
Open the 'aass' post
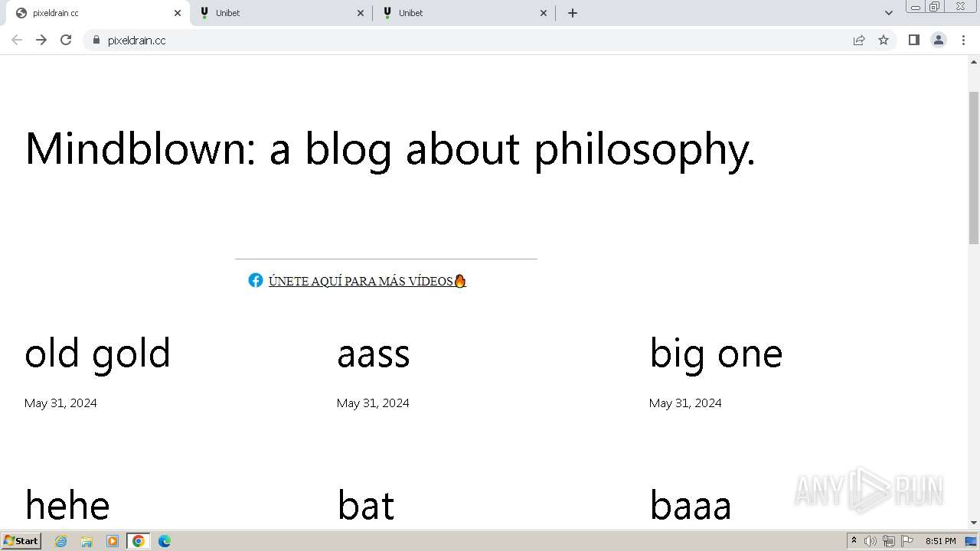click(374, 355)
